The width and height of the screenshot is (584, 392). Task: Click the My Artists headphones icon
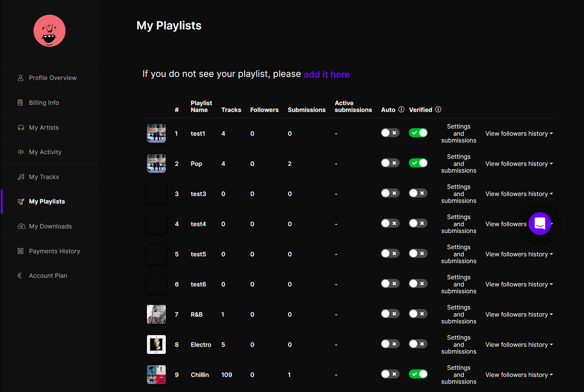tap(21, 127)
